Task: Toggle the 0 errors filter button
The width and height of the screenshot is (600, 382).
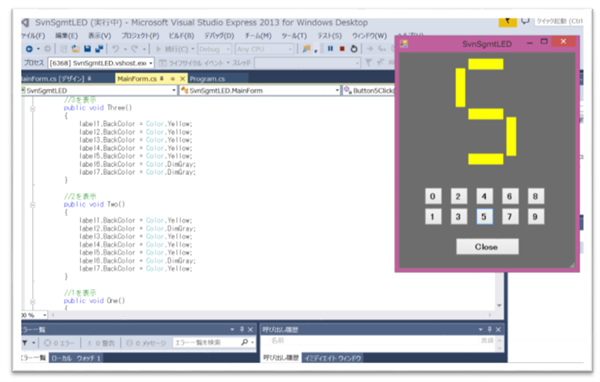Action: pyautogui.click(x=59, y=343)
